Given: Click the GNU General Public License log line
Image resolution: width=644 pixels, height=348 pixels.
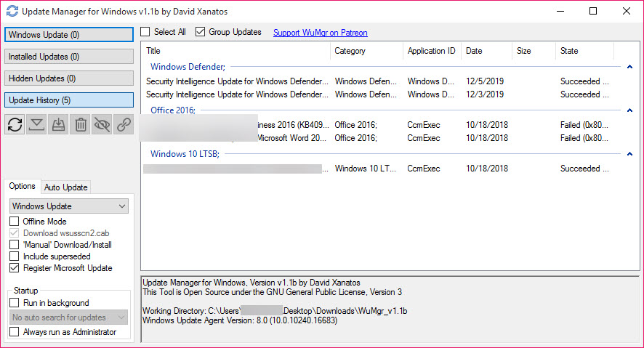Looking at the screenshot, I should [x=273, y=292].
